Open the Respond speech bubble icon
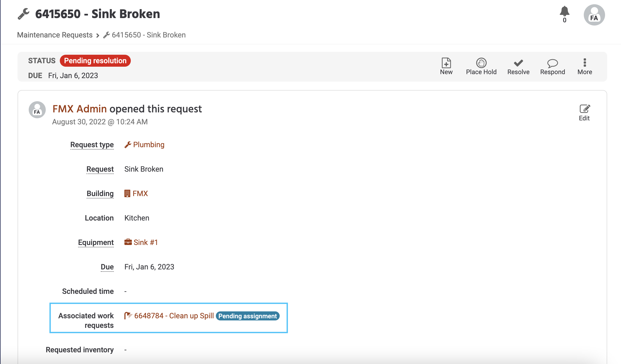This screenshot has height=364, width=621. tap(552, 63)
